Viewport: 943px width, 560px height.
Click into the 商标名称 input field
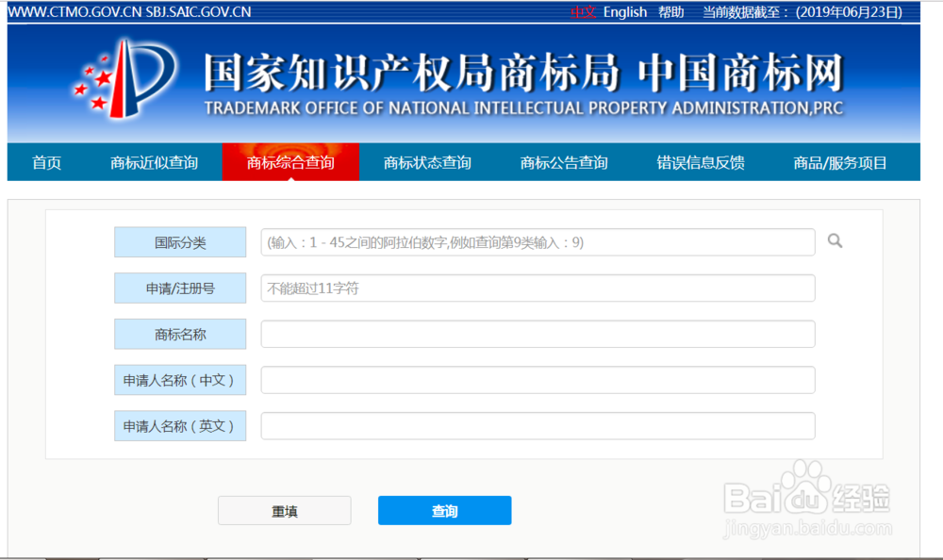[538, 334]
